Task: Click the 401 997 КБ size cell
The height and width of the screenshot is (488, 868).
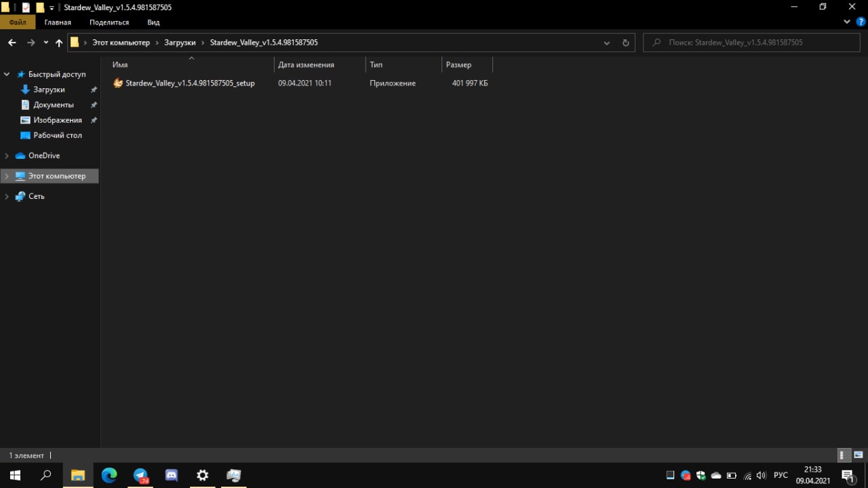Action: click(470, 83)
